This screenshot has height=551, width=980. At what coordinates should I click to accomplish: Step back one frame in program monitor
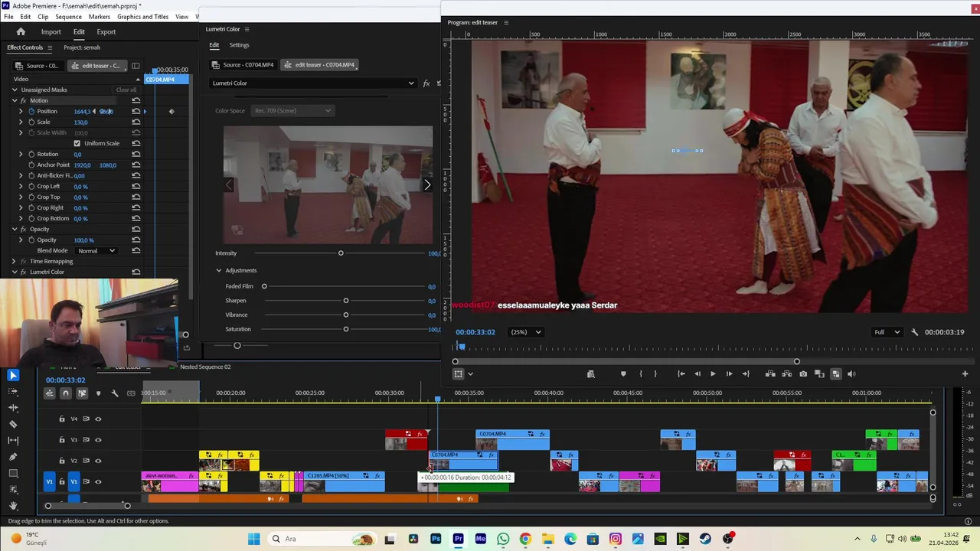pos(697,374)
